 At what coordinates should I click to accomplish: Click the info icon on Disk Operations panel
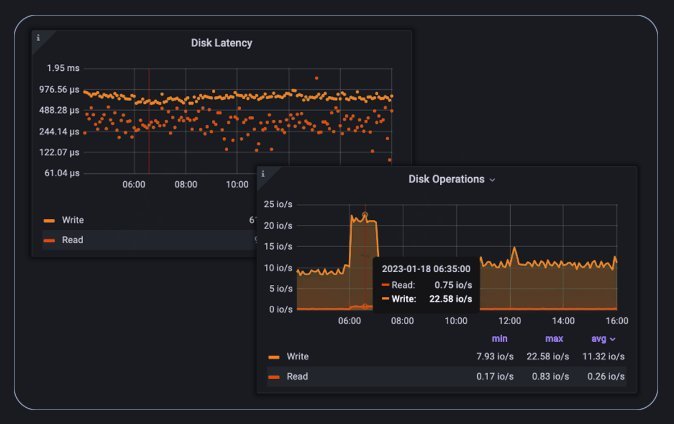click(263, 174)
